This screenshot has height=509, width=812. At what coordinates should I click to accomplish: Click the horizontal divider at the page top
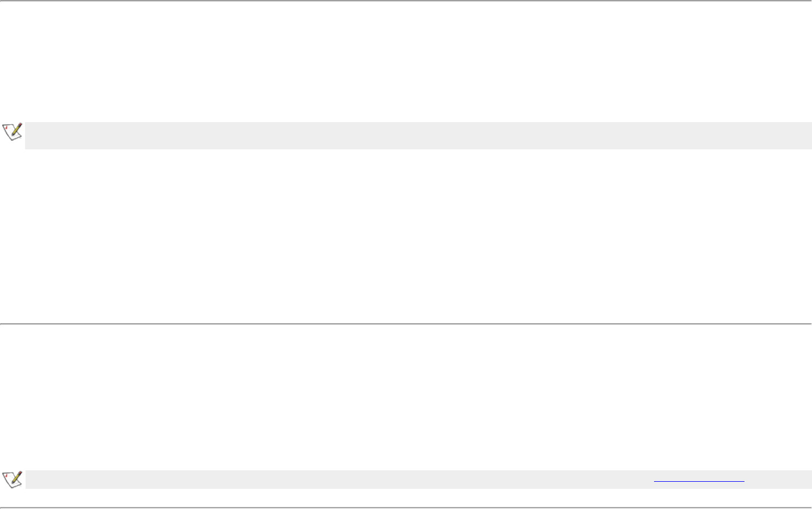tap(406, 1)
